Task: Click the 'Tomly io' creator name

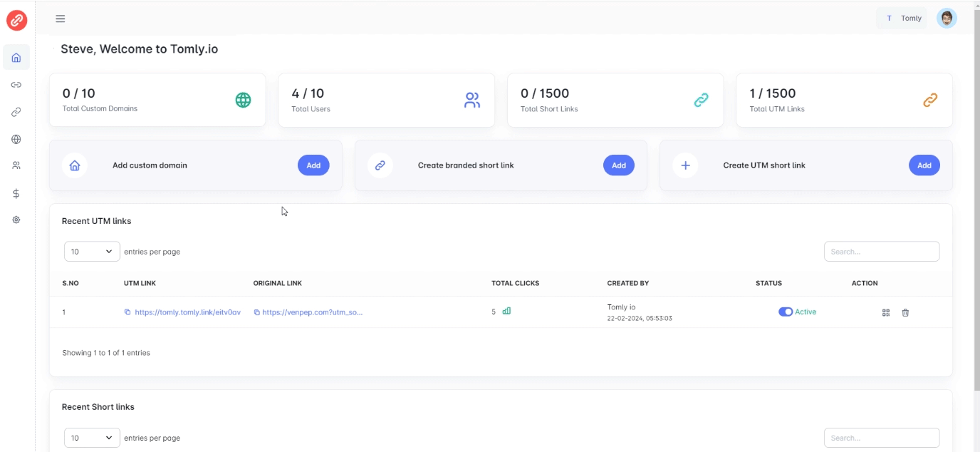Action: (622, 307)
